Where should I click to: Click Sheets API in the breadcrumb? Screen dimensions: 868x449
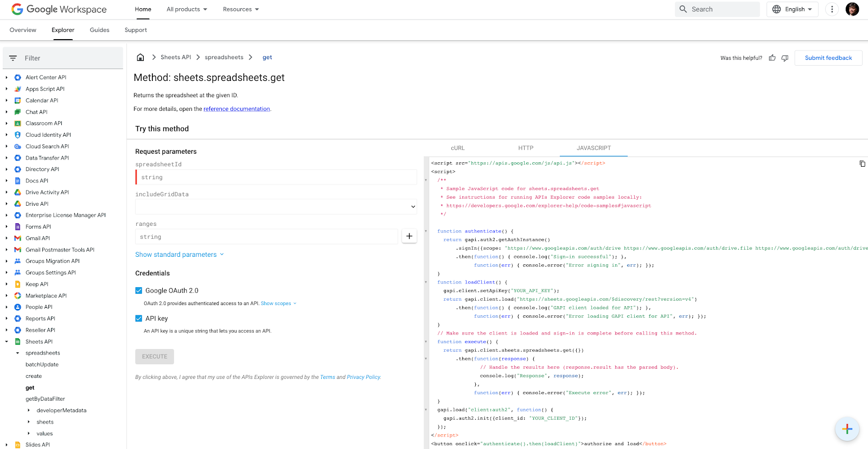pos(176,57)
